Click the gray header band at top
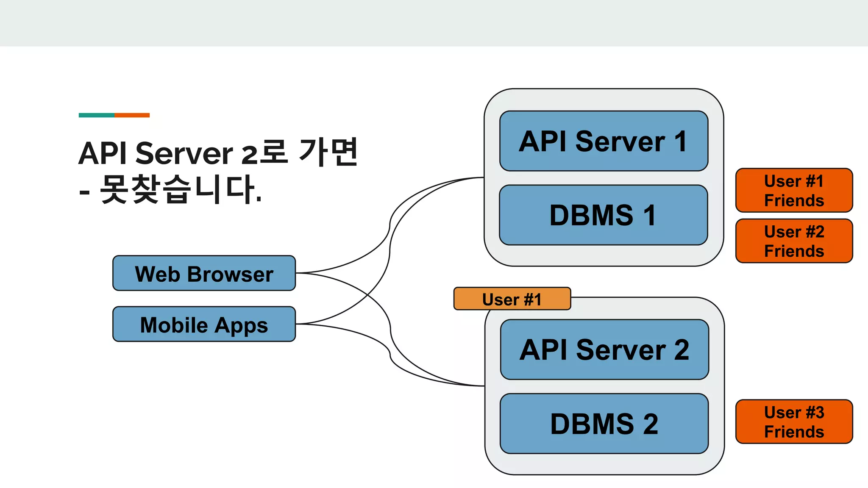 pyautogui.click(x=434, y=23)
